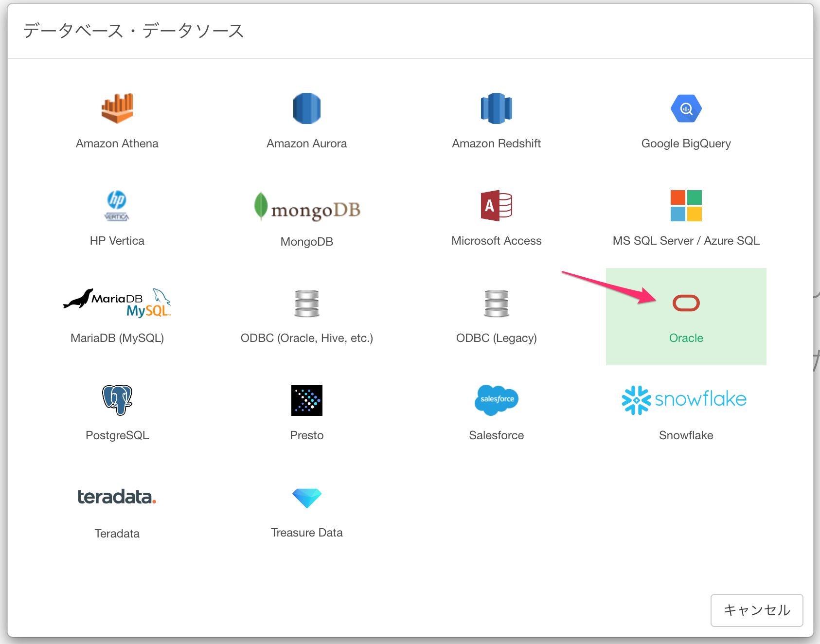Click the Treasure Data label

[307, 533]
